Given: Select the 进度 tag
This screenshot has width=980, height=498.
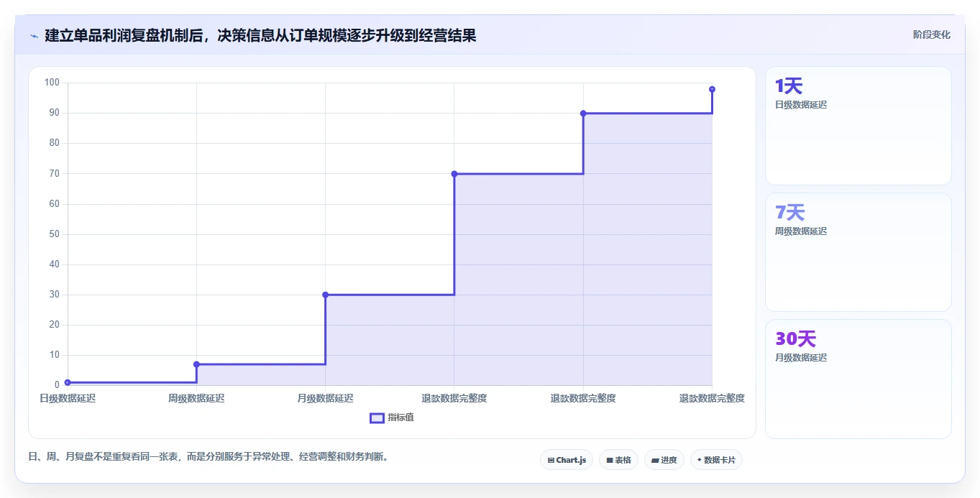Looking at the screenshot, I should (664, 460).
